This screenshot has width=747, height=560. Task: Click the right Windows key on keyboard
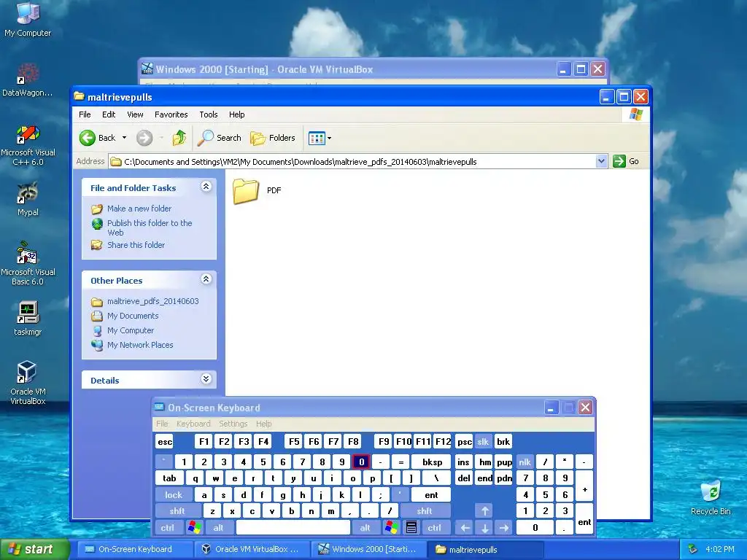click(392, 528)
